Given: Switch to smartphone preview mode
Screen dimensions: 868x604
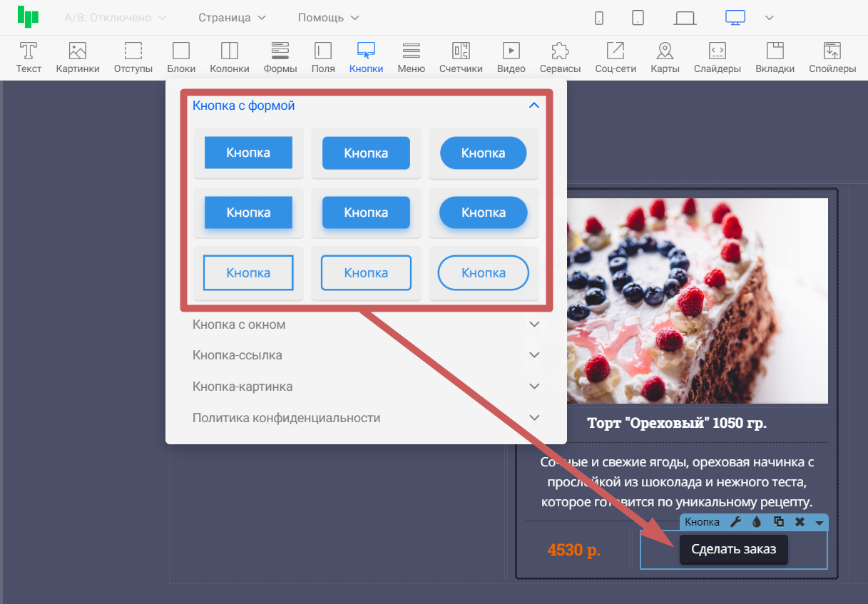Looking at the screenshot, I should (x=599, y=18).
